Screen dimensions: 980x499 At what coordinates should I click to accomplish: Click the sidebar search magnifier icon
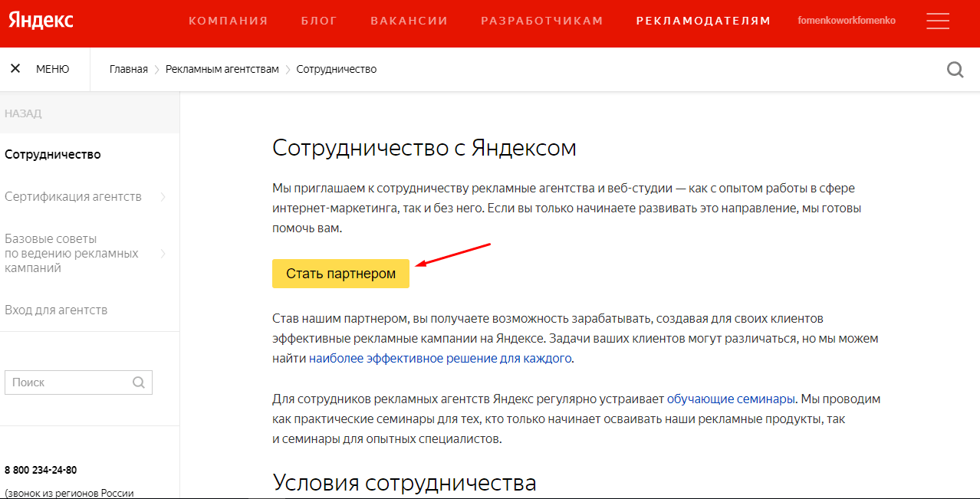139,382
